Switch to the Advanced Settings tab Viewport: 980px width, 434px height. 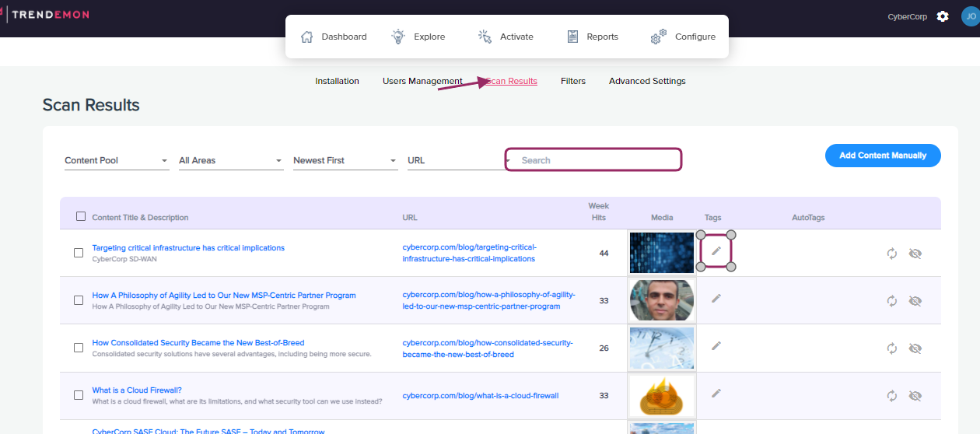coord(647,81)
